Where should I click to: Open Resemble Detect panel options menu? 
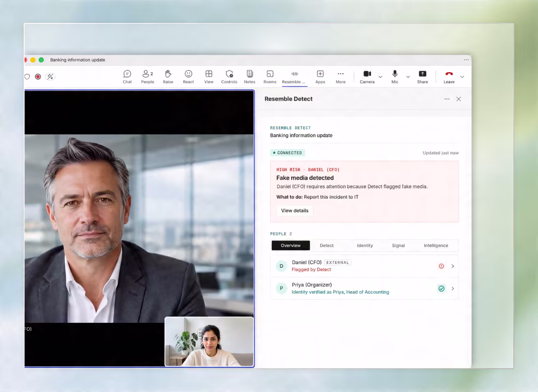click(447, 99)
